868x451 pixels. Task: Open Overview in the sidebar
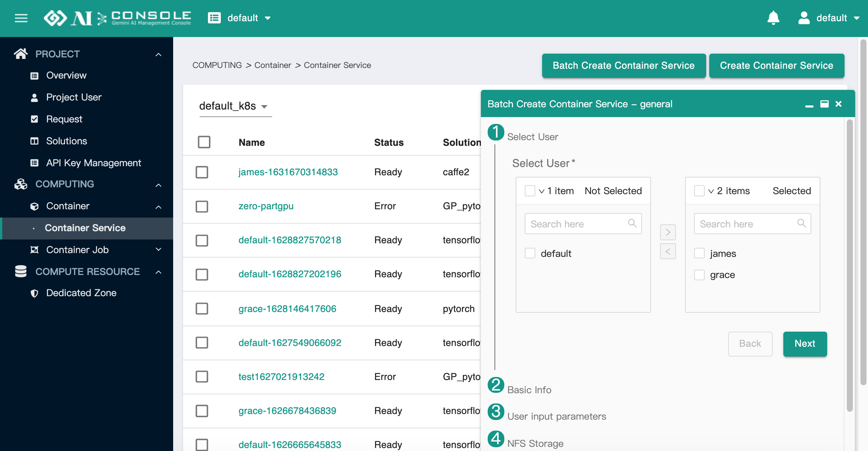click(66, 76)
